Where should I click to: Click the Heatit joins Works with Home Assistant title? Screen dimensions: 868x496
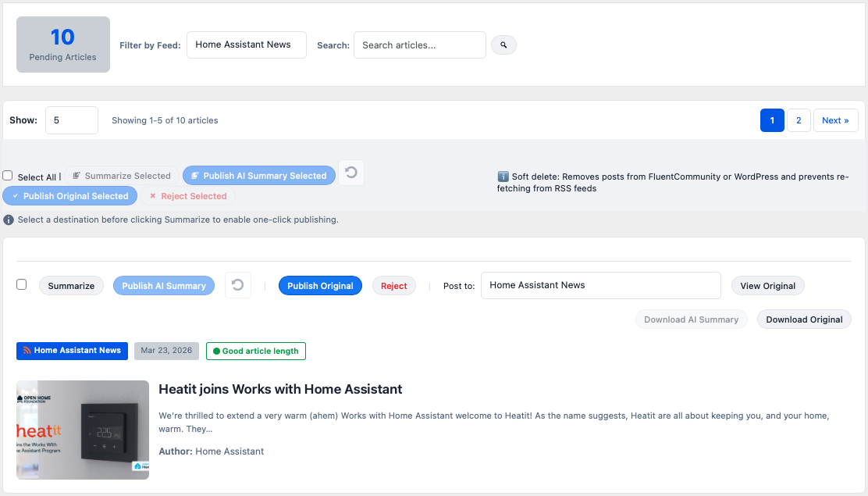click(x=280, y=389)
